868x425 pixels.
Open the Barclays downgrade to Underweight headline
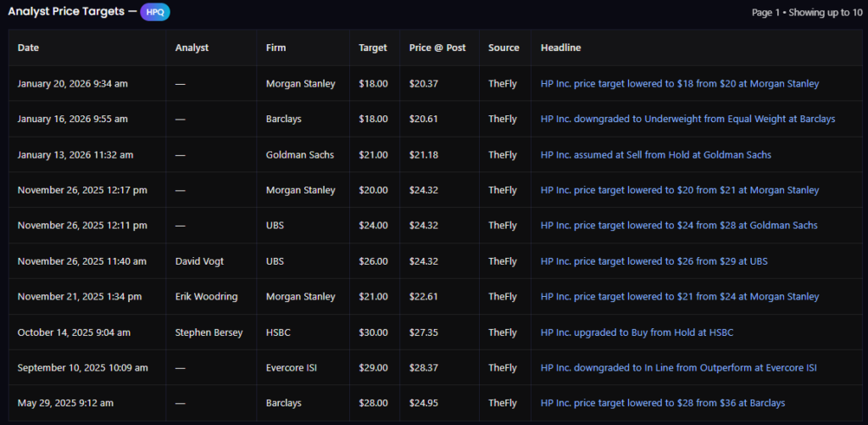[687, 120]
